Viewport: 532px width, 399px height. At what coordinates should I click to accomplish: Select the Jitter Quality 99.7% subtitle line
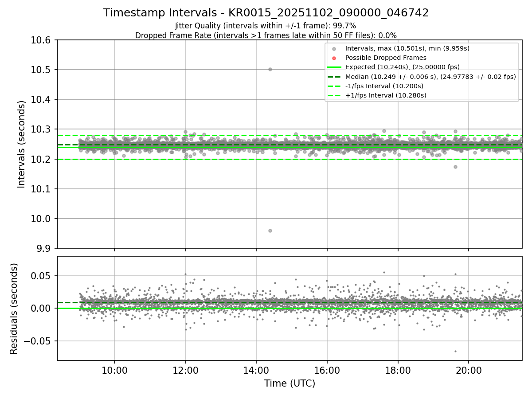[266, 26]
